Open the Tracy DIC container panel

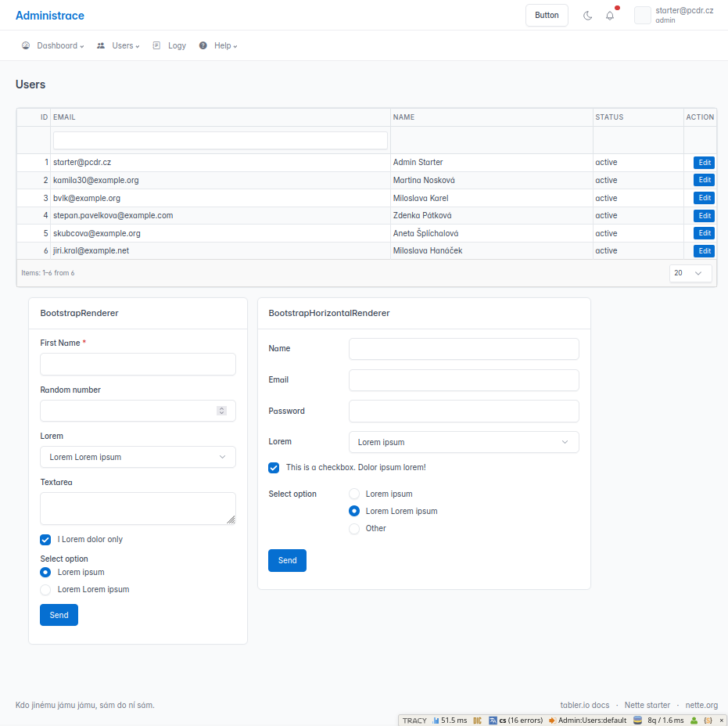point(477,721)
